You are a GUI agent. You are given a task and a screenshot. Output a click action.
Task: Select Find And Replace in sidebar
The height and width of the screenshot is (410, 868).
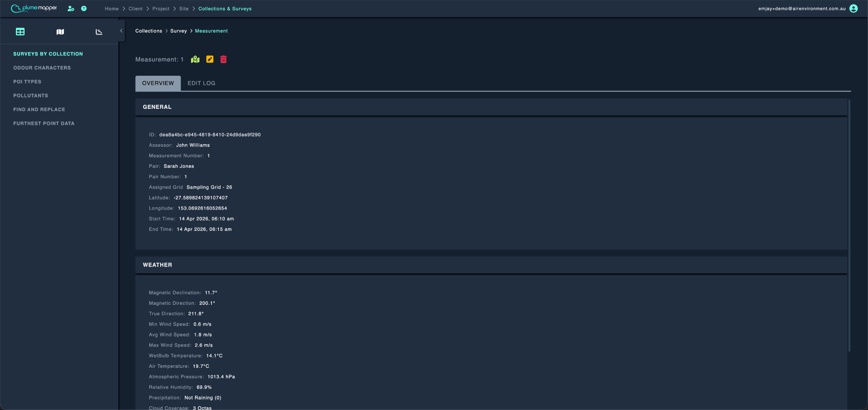tap(39, 110)
